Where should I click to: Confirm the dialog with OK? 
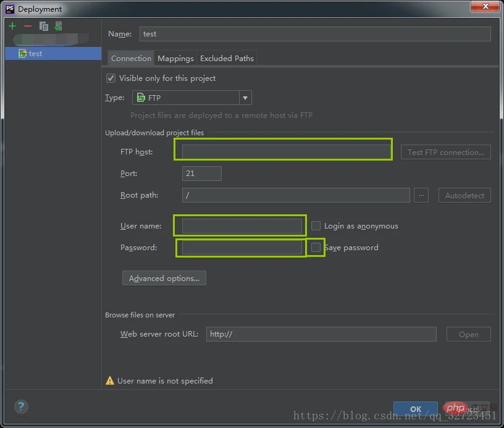point(416,409)
